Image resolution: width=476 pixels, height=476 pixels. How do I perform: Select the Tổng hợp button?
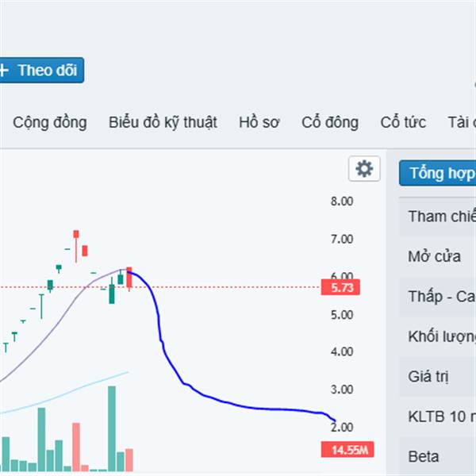437,173
